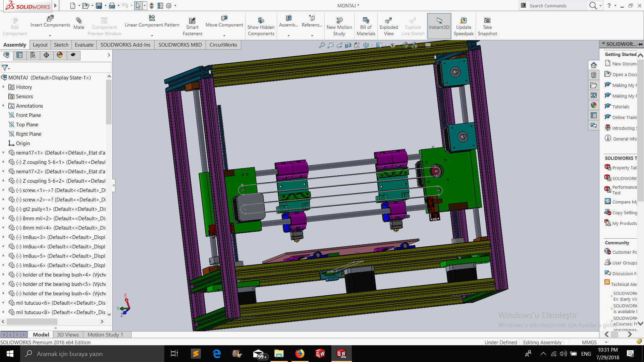This screenshot has height=362, width=644.
Task: Click MMGS unit system in status bar
Action: pyautogui.click(x=589, y=342)
